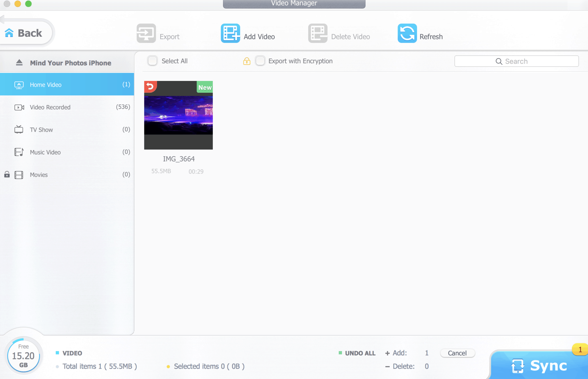Go back using the Back button
The height and width of the screenshot is (379, 588).
[x=25, y=33]
